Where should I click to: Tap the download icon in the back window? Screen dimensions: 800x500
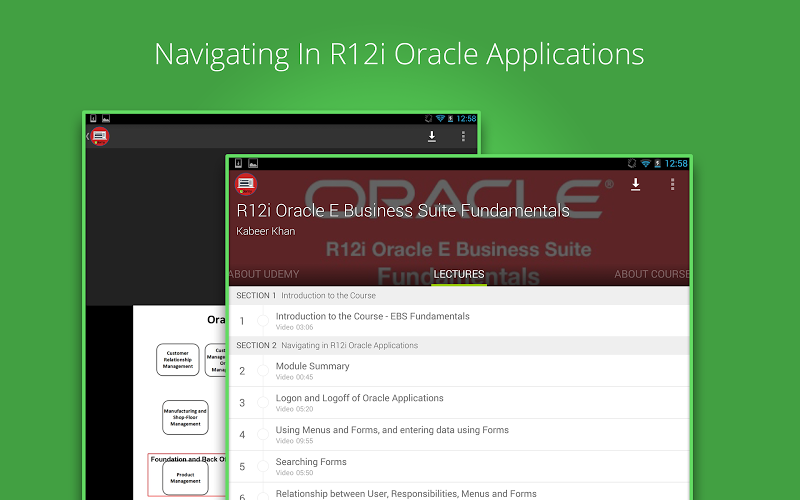[432, 136]
